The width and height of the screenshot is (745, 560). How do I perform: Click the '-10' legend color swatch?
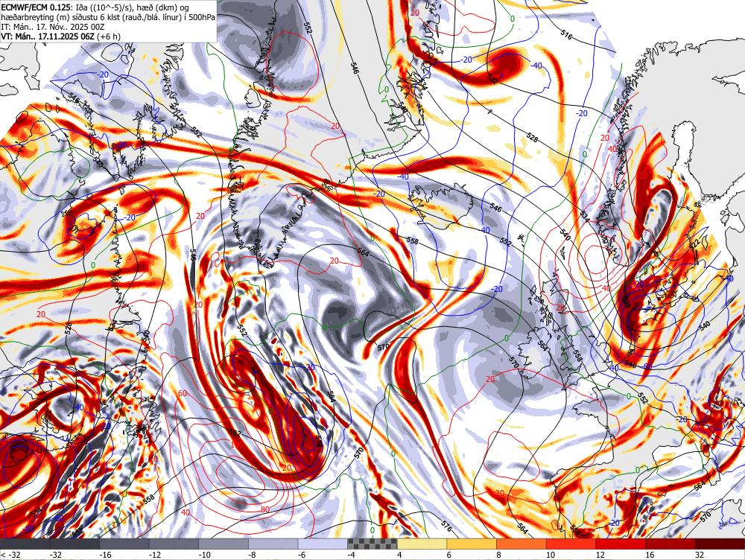(x=223, y=544)
